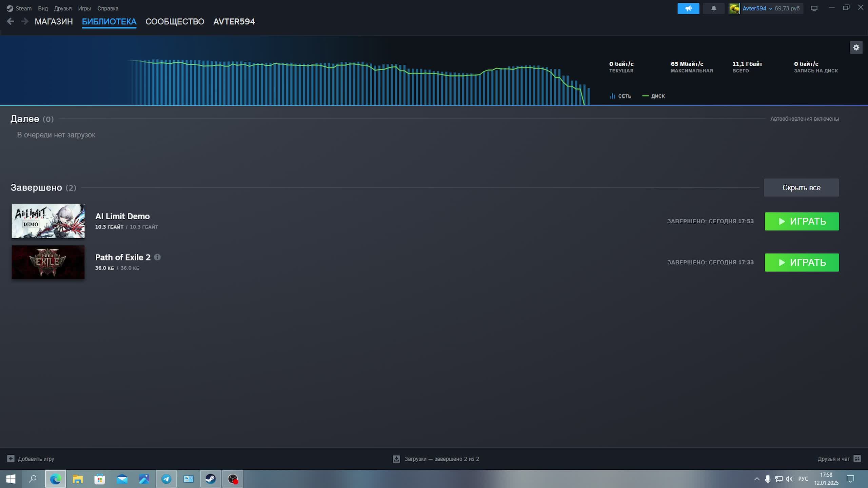Toggle the Disk graph legend
Screen dimensions: 868x488
click(653, 96)
